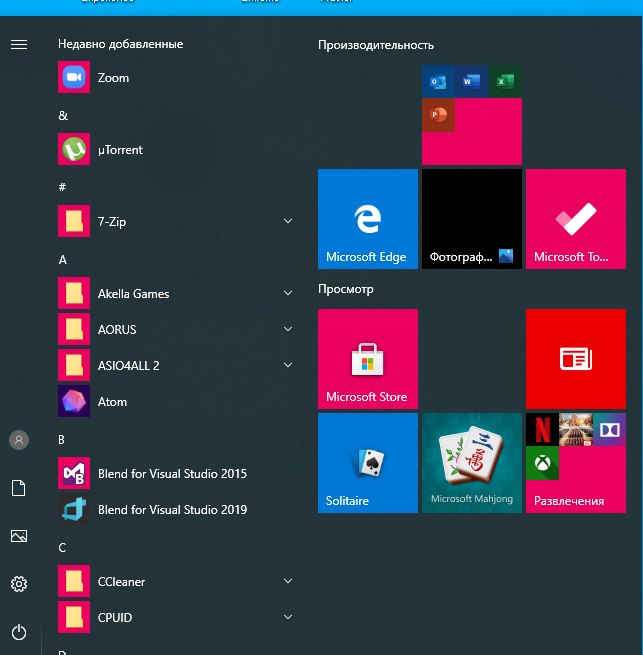Launch µTorrent from the app list
643x655 pixels.
74,149
